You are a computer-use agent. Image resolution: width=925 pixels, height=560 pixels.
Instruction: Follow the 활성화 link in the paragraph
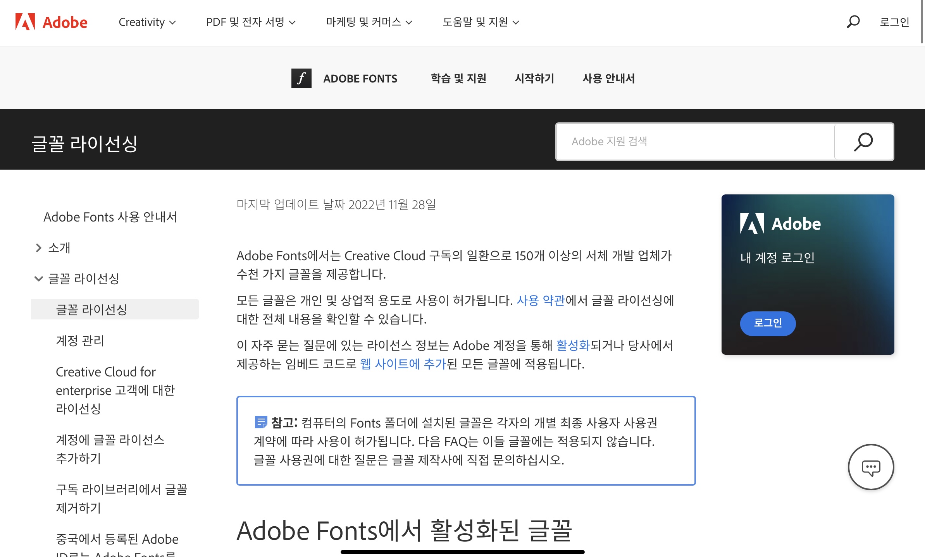573,345
